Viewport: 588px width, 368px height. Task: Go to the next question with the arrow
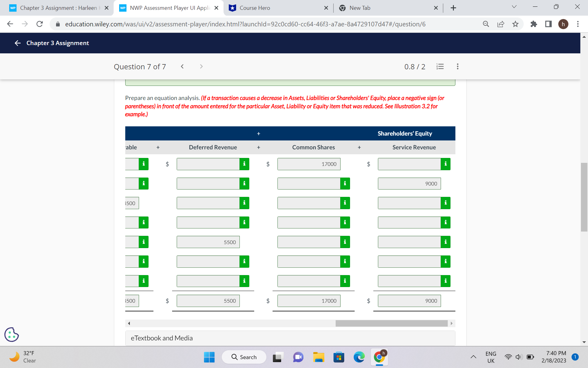click(201, 66)
